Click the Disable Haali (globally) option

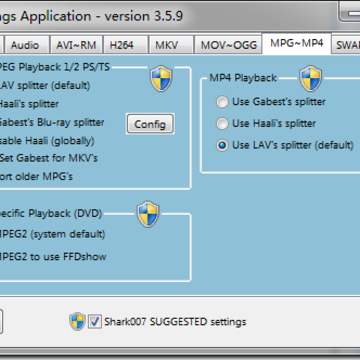tap(47, 141)
